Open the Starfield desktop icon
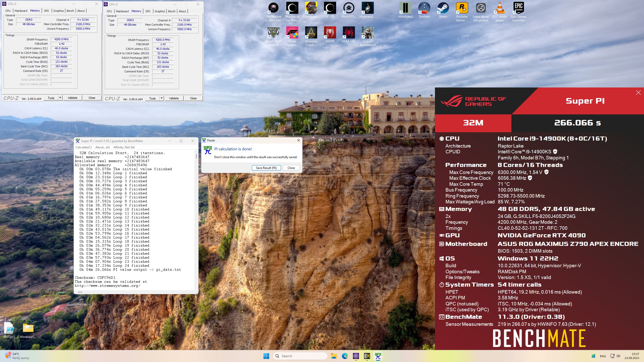The width and height of the screenshot is (644, 362). pyautogui.click(x=424, y=10)
